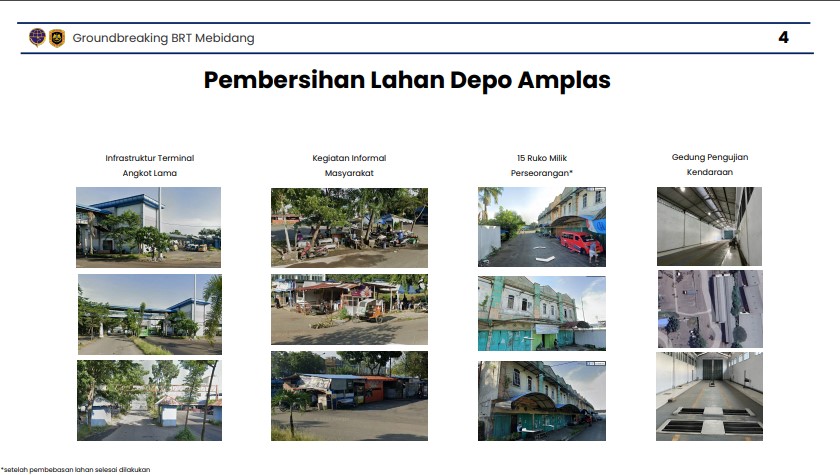Open the aerial satellite photo of the testing building
The width and height of the screenshot is (840, 475).
710,309
